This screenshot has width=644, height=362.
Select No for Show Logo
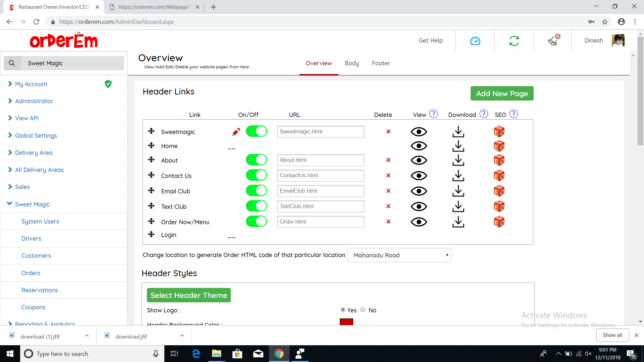pyautogui.click(x=363, y=310)
